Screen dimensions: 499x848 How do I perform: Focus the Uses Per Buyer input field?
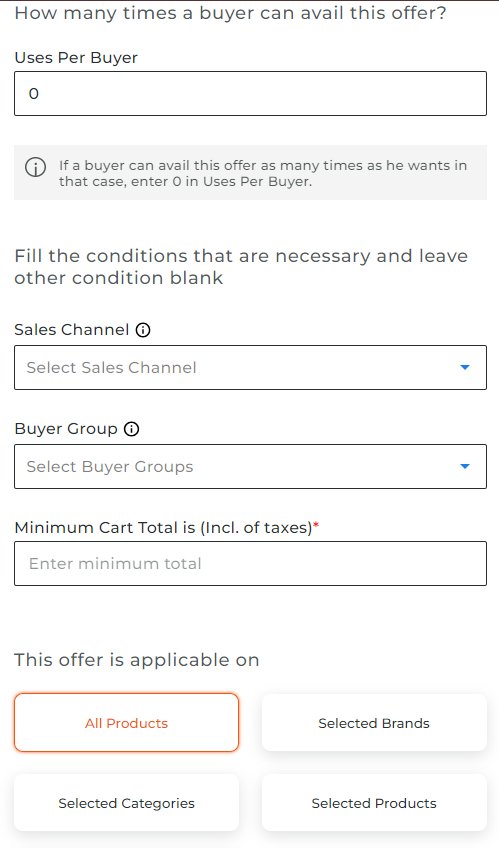coord(250,94)
